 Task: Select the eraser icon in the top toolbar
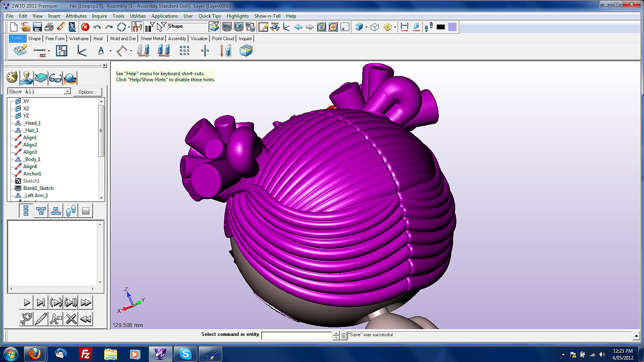coord(61,27)
